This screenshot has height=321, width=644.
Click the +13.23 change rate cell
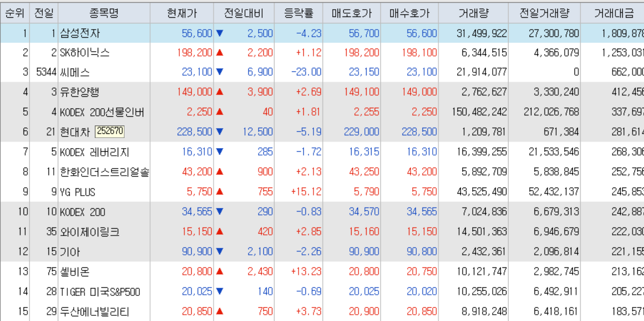(x=306, y=271)
